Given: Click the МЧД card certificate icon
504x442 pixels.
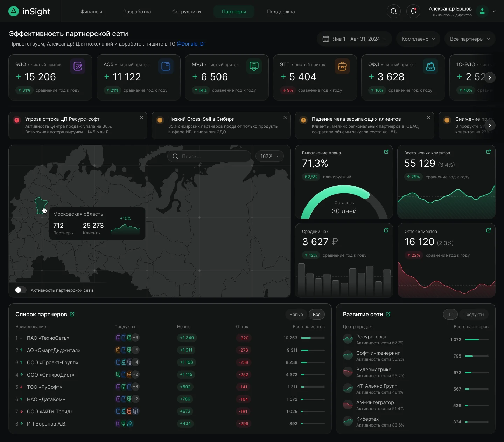Looking at the screenshot, I should (x=254, y=66).
